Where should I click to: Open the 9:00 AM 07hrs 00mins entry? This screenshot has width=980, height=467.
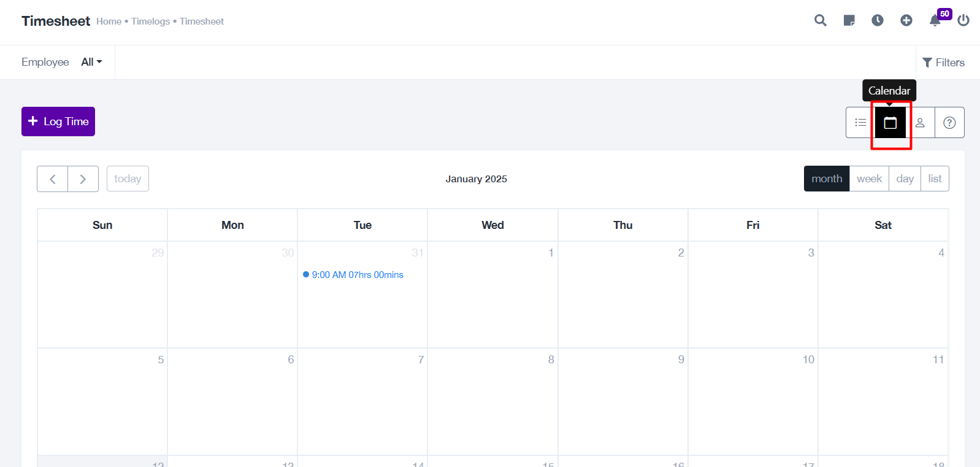pos(353,275)
